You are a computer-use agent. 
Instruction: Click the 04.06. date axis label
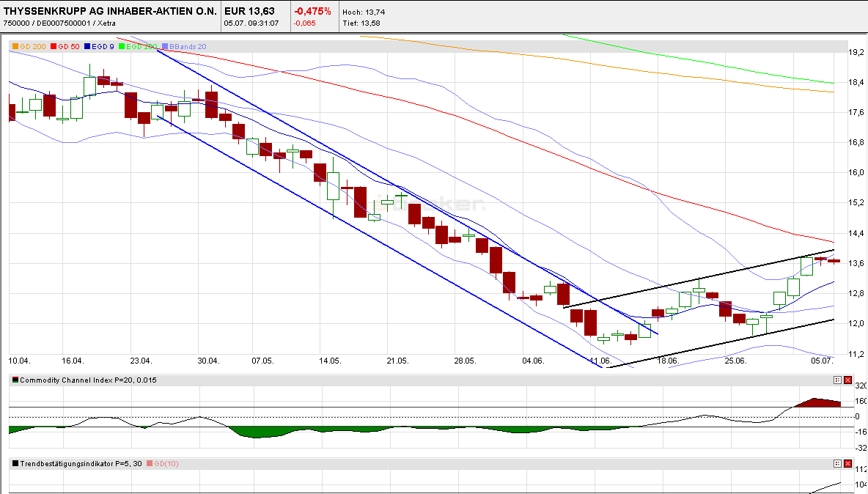533,361
